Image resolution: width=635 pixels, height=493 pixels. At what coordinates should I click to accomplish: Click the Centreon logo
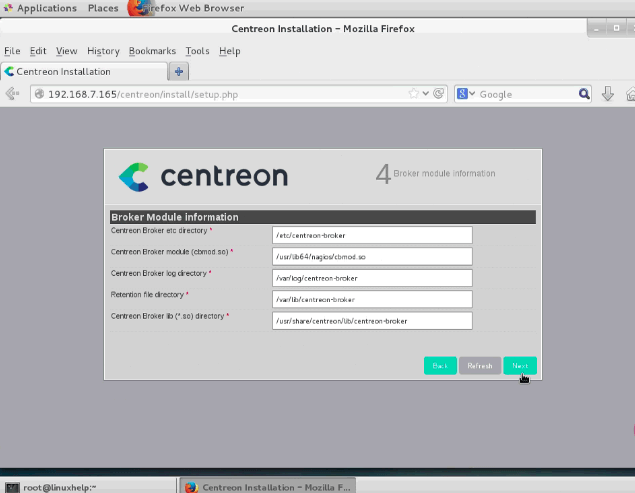tap(203, 177)
